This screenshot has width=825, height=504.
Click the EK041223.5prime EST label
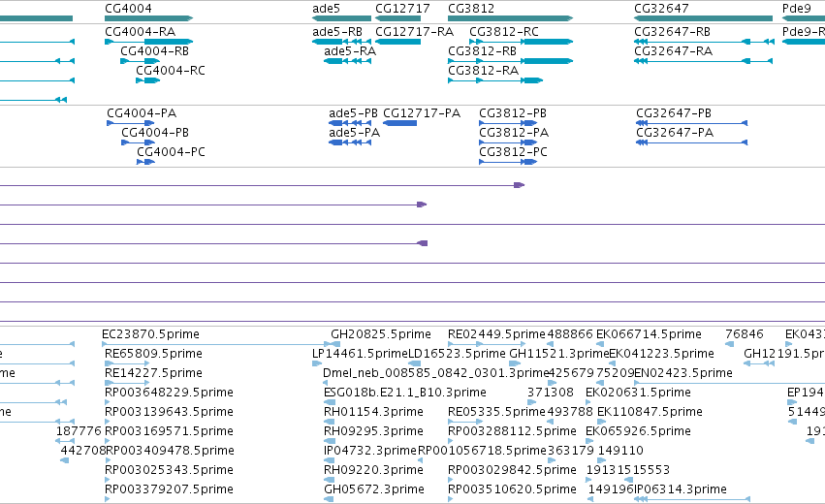pyautogui.click(x=661, y=354)
